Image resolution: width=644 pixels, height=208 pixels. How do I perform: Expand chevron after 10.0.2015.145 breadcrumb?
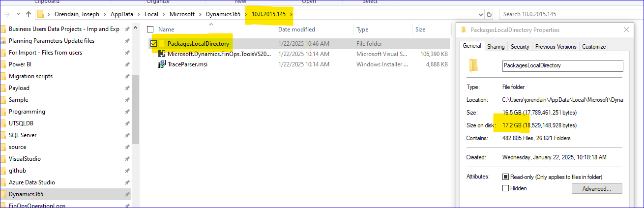click(x=291, y=14)
